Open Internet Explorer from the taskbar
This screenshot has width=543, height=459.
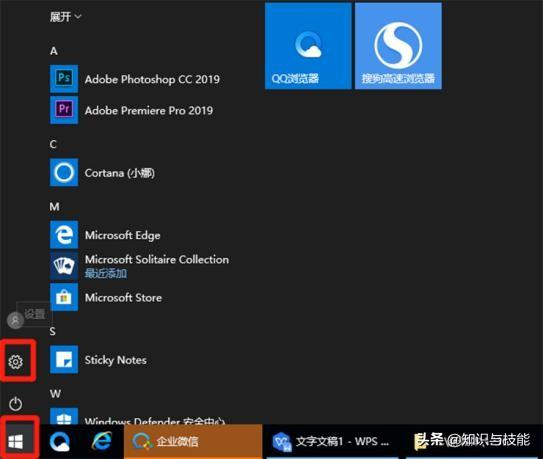(x=102, y=441)
